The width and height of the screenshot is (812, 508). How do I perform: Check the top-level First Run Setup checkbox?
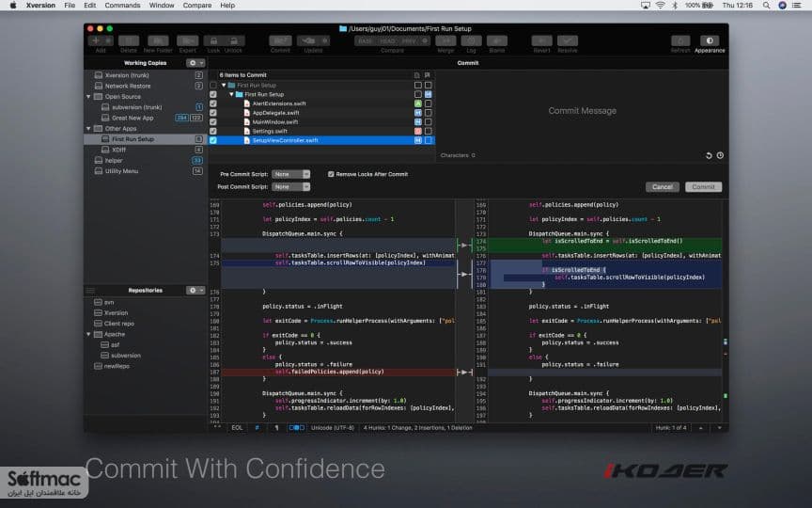pos(212,85)
